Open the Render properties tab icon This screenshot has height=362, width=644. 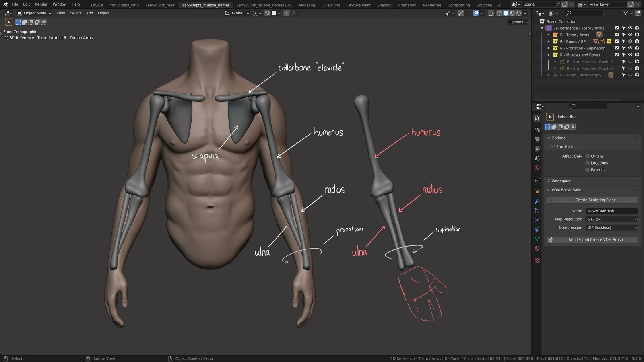click(537, 130)
